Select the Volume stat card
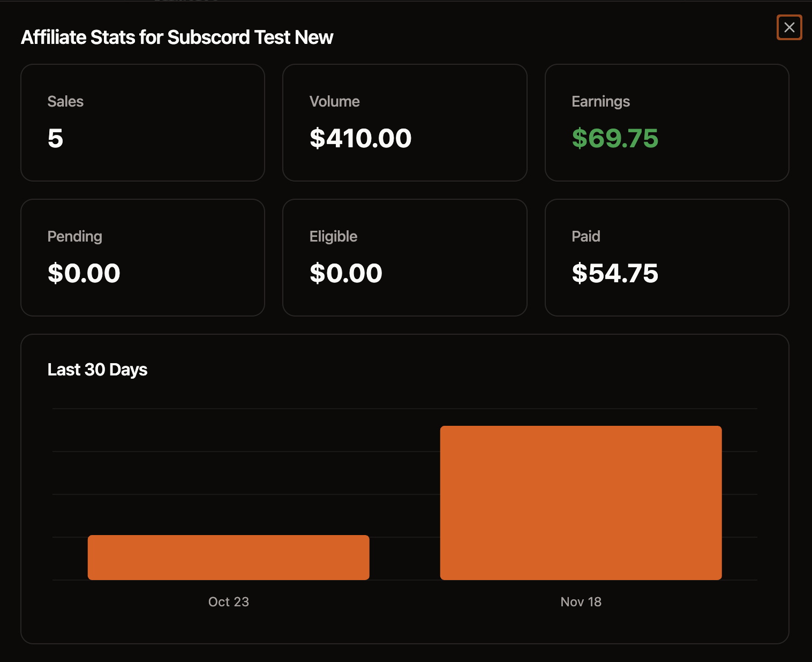This screenshot has width=812, height=662. click(404, 122)
